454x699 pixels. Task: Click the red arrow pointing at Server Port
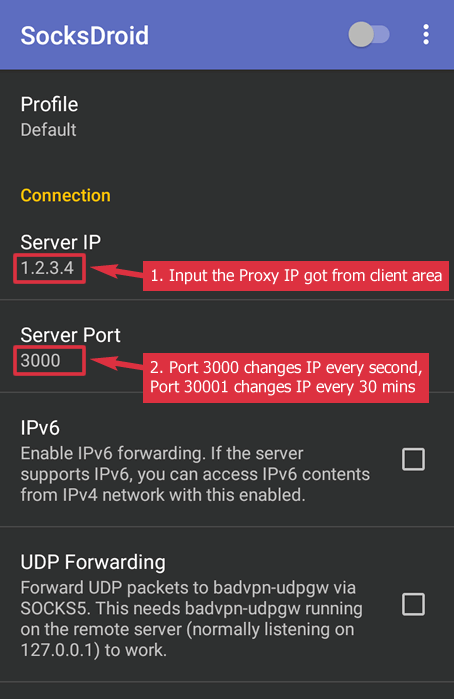tap(116, 363)
